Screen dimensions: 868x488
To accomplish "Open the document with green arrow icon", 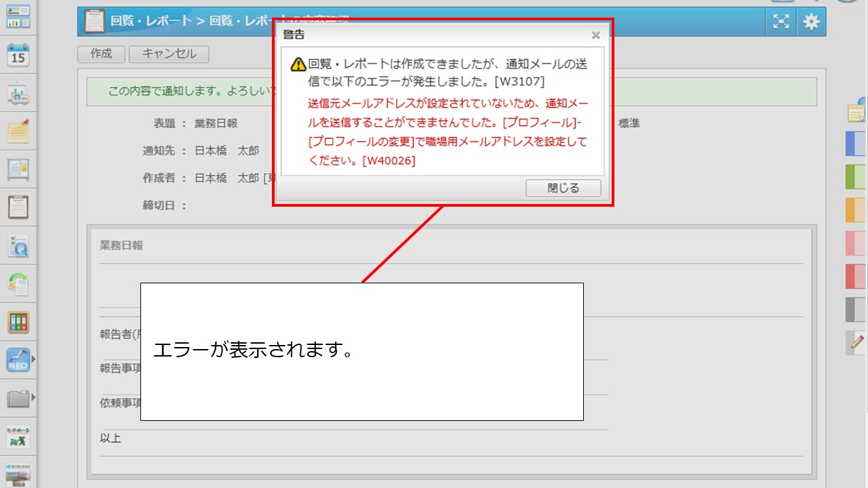I will [x=18, y=283].
